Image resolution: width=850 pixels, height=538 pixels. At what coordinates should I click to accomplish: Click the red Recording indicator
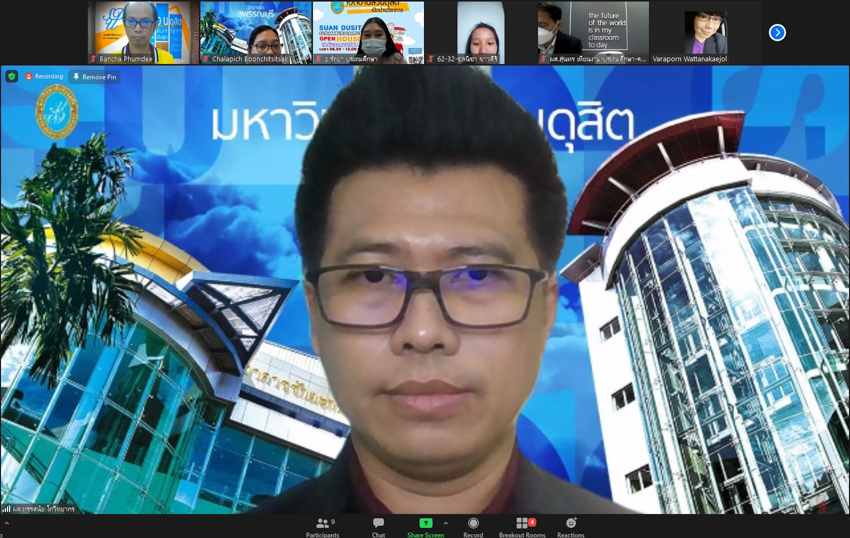(x=44, y=76)
